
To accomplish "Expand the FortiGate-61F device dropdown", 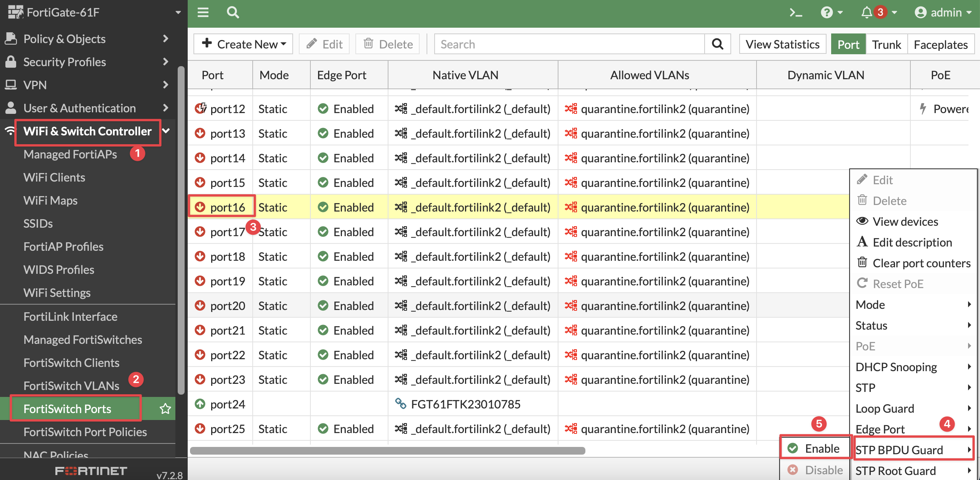I will click(x=178, y=12).
